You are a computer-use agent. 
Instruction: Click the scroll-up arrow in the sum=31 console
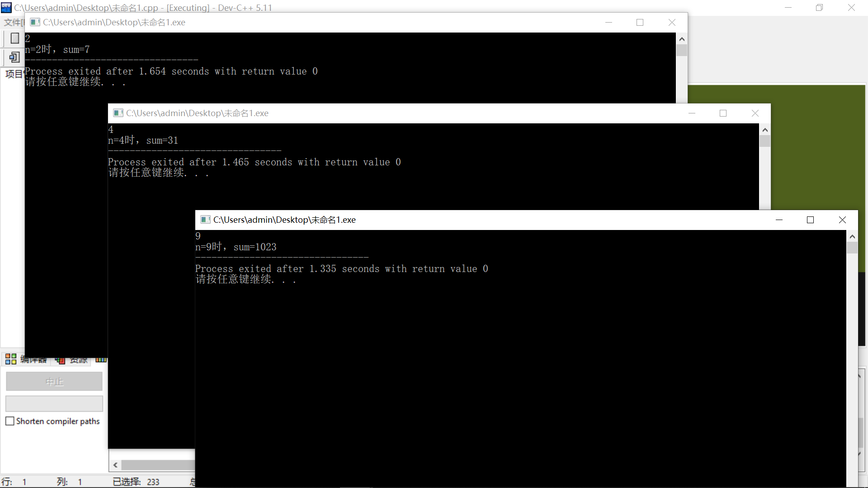(x=765, y=130)
